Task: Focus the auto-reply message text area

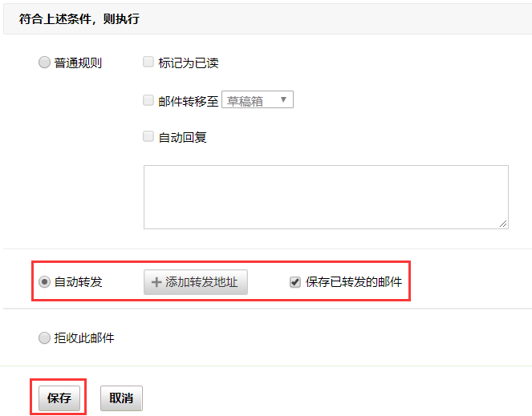Action: point(325,196)
